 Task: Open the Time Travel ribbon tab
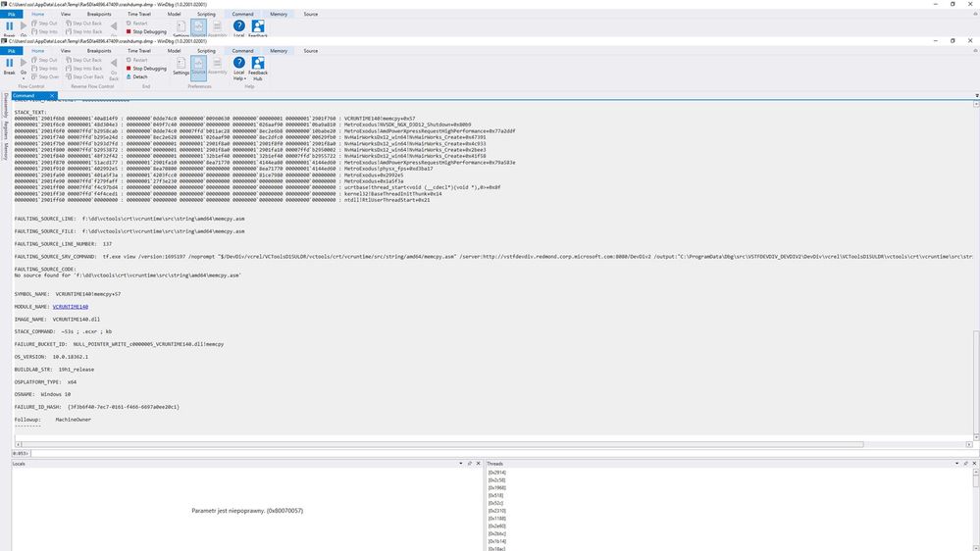click(x=138, y=51)
